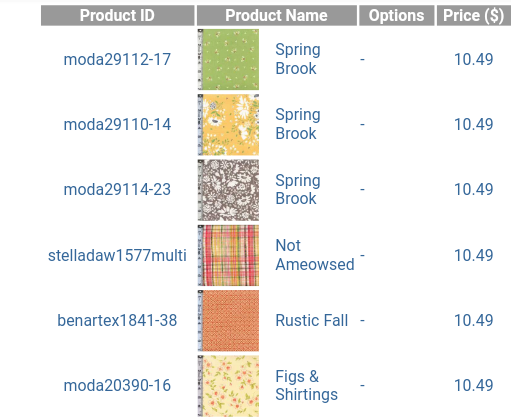The image size is (511, 419).
Task: Click product ID moda29110-14
Action: [117, 125]
